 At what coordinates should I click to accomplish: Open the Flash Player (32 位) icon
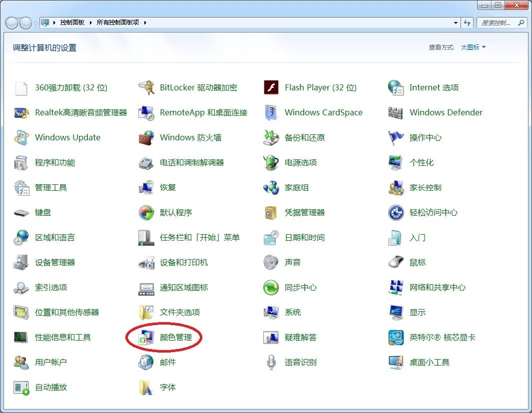271,87
